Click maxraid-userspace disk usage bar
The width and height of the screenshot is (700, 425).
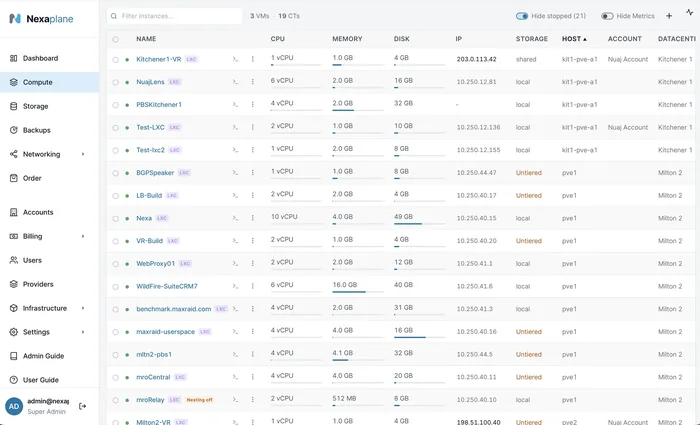point(419,337)
